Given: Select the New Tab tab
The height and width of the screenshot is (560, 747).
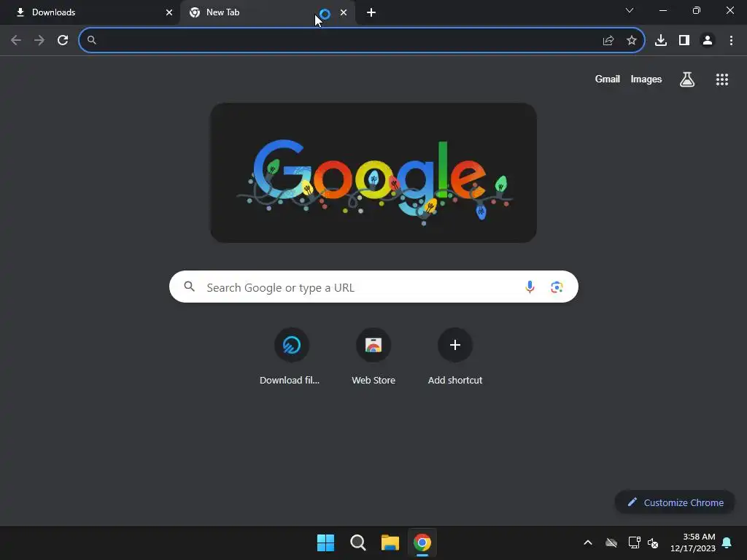Looking at the screenshot, I should pos(267,12).
